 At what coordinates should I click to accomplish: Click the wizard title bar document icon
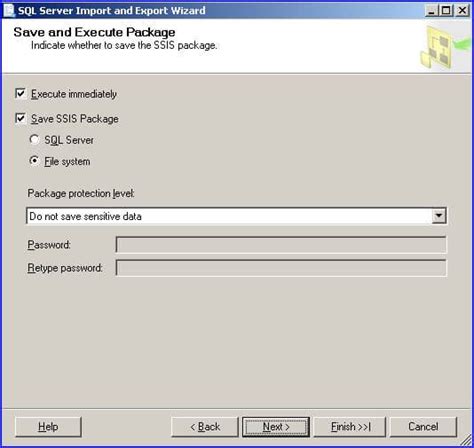coord(9,10)
